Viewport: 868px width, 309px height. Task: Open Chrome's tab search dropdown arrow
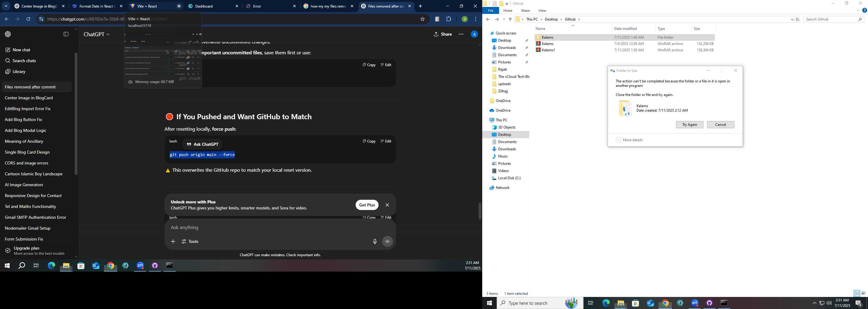[6, 6]
